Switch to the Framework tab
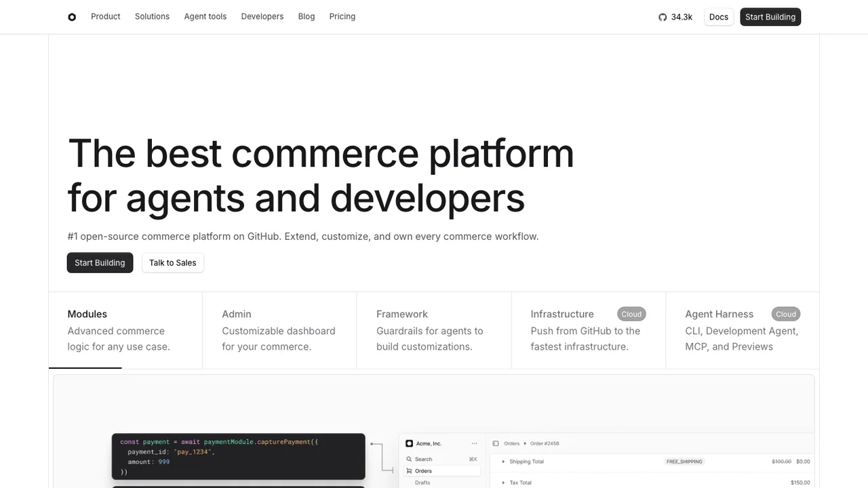Viewport: 868px width, 488px height. point(434,330)
